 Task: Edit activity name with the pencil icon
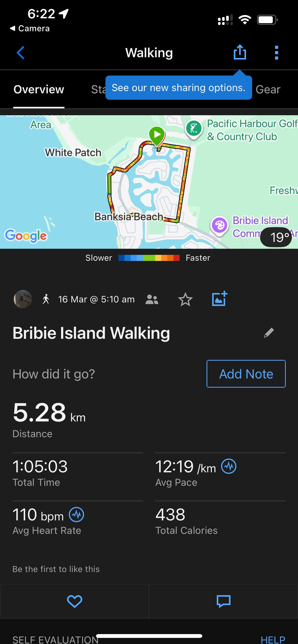[269, 333]
